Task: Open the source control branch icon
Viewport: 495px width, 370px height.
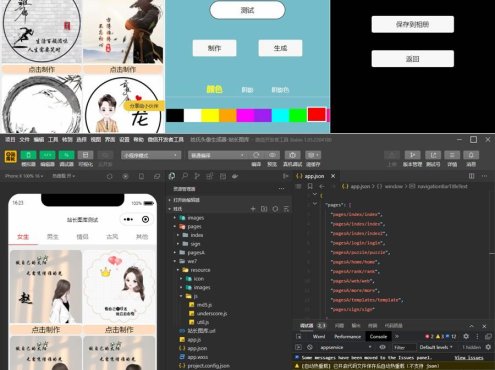Action: click(x=197, y=176)
